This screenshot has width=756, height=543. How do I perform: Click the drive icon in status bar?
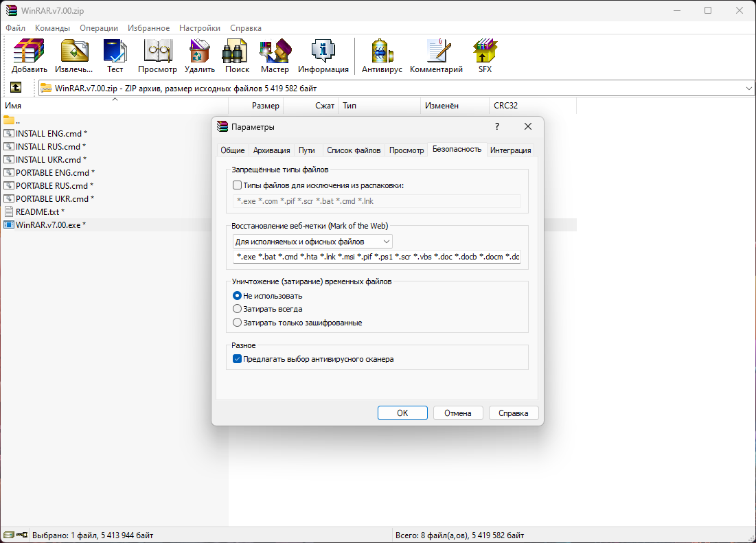coord(9,535)
